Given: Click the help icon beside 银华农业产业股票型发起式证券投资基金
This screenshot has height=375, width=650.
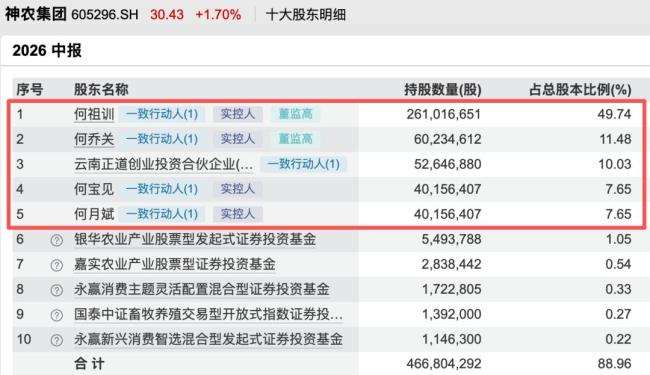Looking at the screenshot, I should (56, 240).
